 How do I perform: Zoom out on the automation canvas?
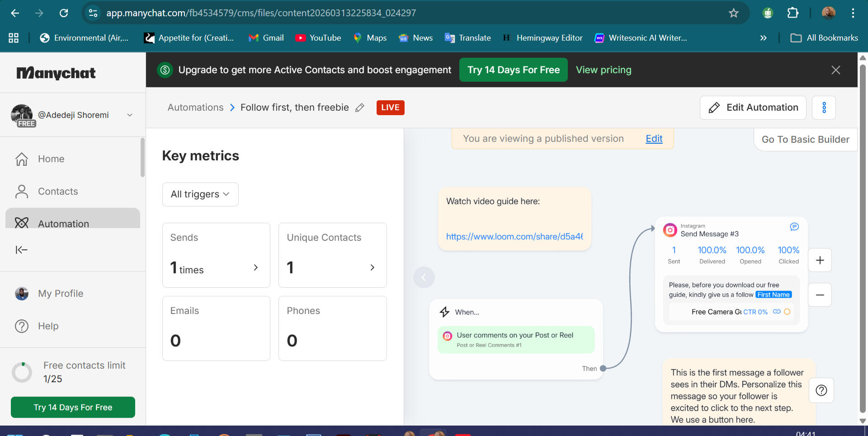[x=820, y=295]
